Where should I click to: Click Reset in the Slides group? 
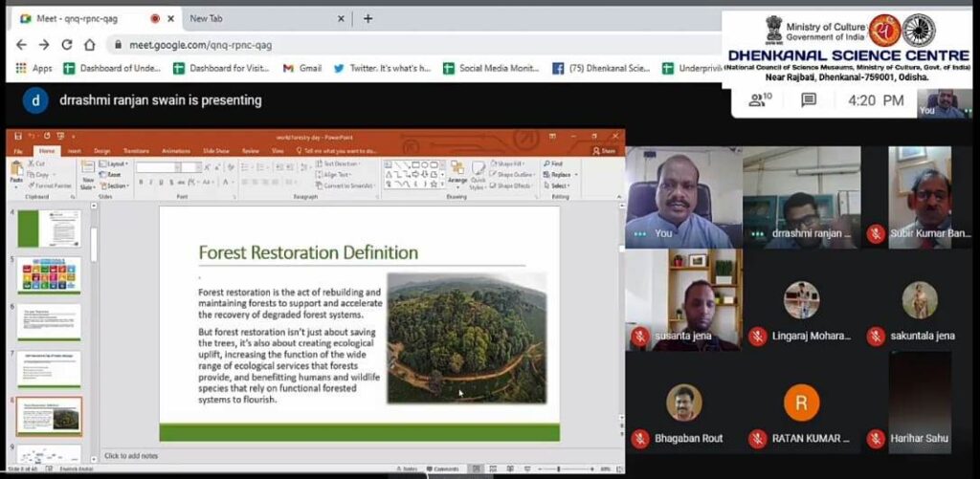(111, 175)
